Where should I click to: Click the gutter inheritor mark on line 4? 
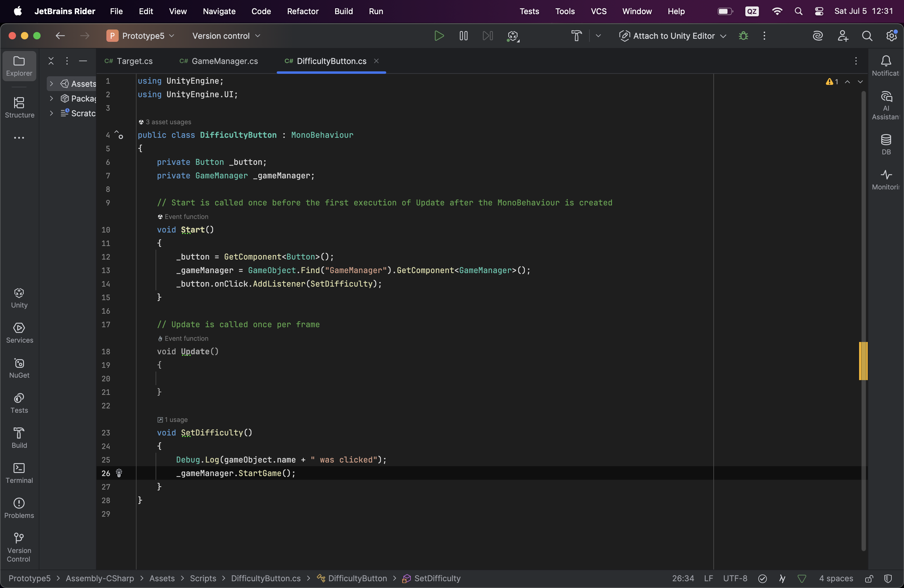coord(119,134)
